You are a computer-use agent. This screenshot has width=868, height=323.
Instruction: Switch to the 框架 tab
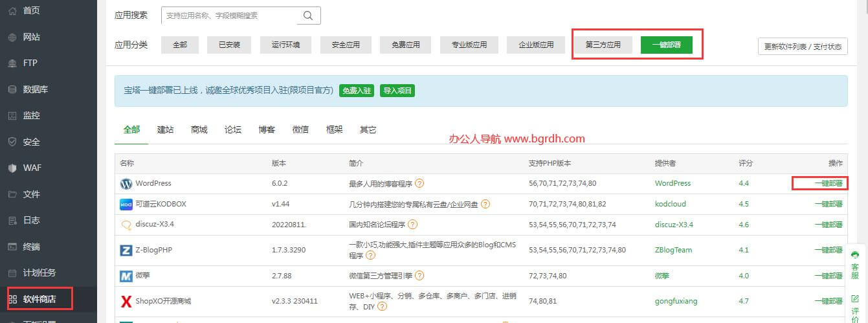(335, 129)
